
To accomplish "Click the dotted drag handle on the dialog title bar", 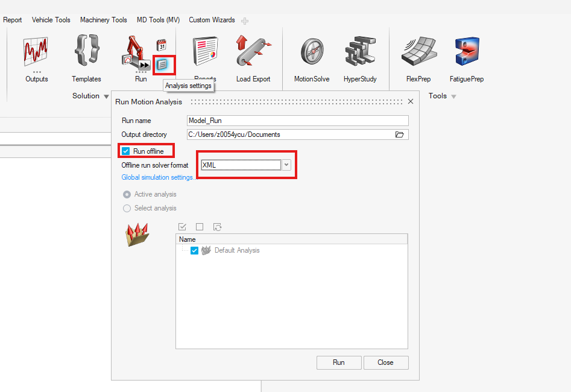I will pos(297,102).
